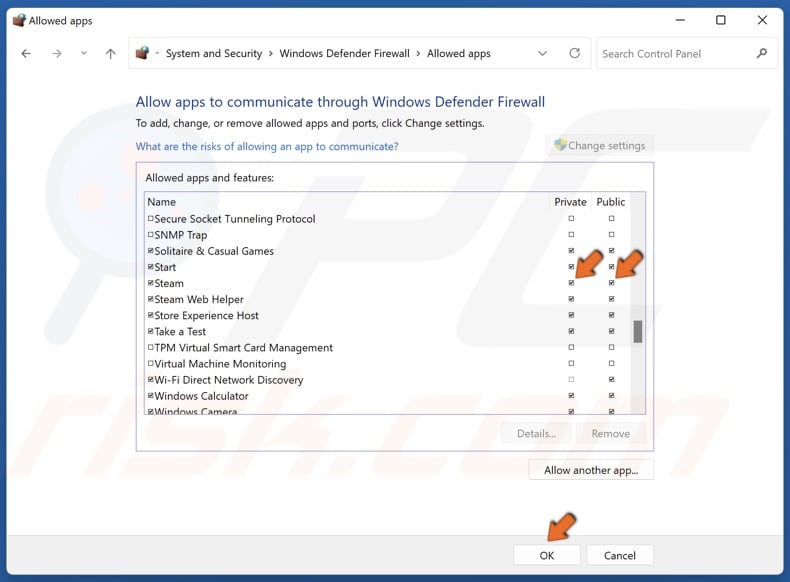
Task: Open Windows Defender Firewall breadcrumb
Action: click(345, 53)
